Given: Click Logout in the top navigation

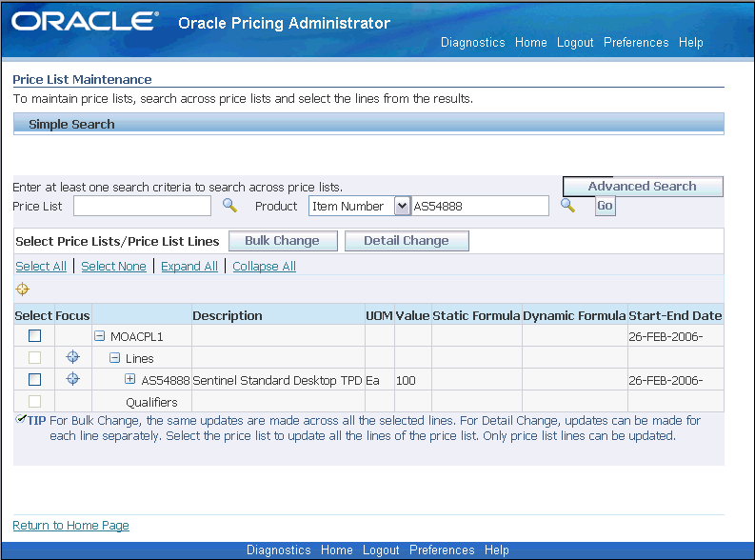Looking at the screenshot, I should (x=575, y=42).
